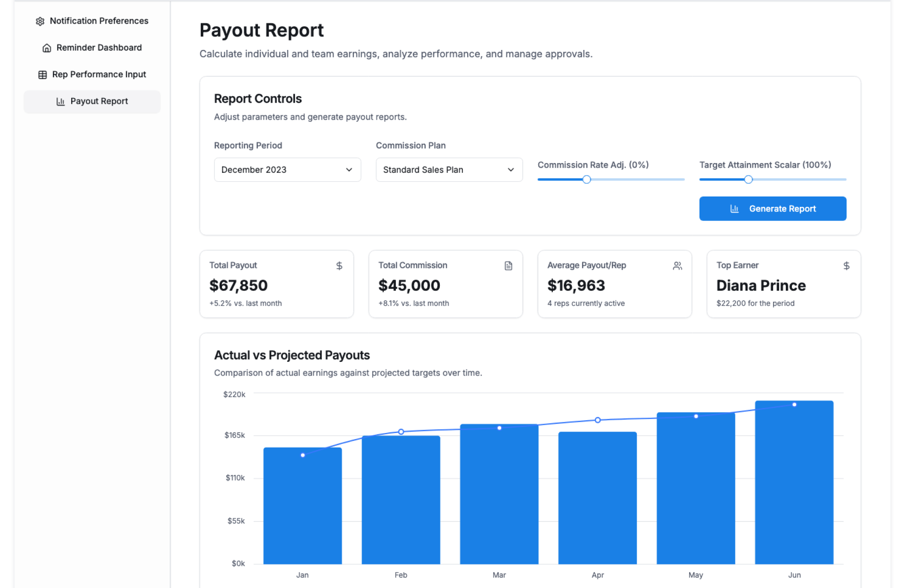This screenshot has height=588, width=905.
Task: Click the dollar icon on Top Earner card
Action: click(x=846, y=266)
